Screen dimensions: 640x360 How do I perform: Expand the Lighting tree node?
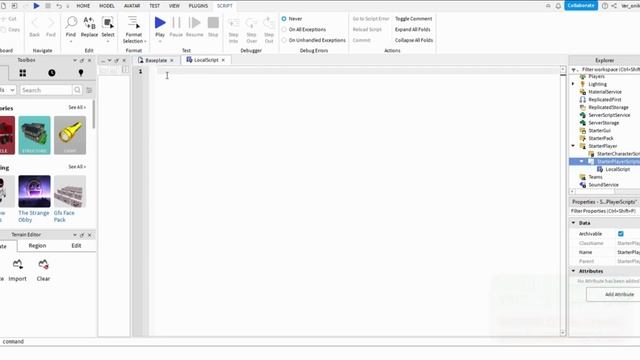pos(573,84)
